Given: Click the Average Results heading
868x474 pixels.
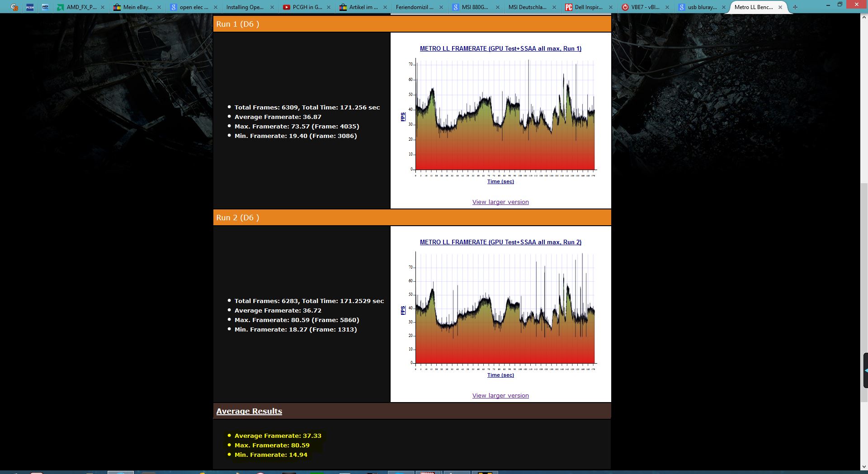Looking at the screenshot, I should [249, 411].
